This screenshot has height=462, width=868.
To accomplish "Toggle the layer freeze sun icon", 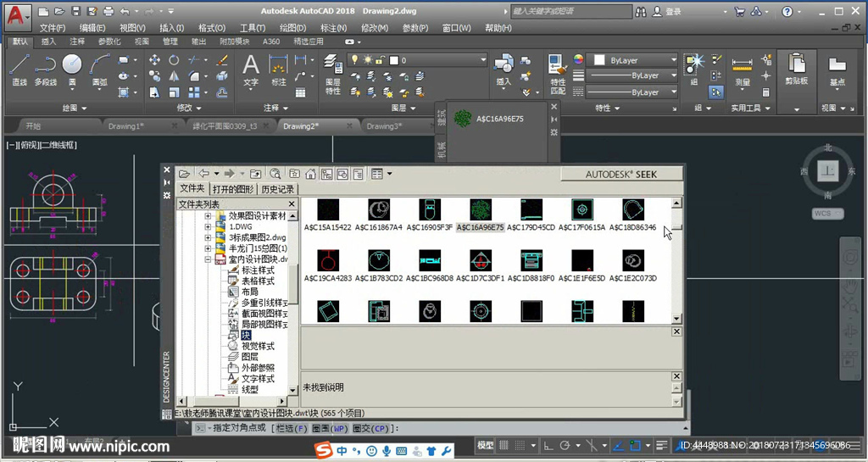I will pos(367,59).
